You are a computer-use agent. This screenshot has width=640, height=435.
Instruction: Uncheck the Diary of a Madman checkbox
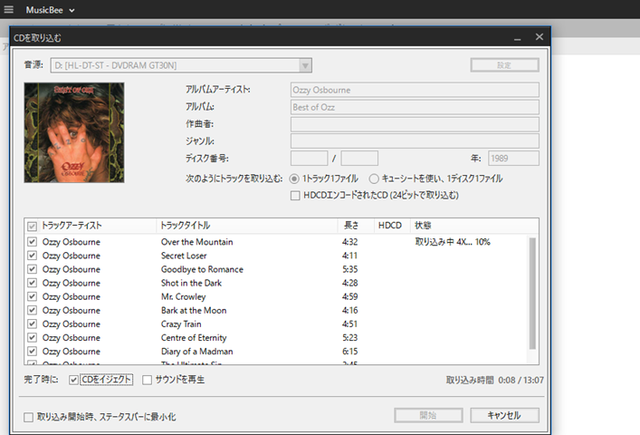pyautogui.click(x=32, y=351)
